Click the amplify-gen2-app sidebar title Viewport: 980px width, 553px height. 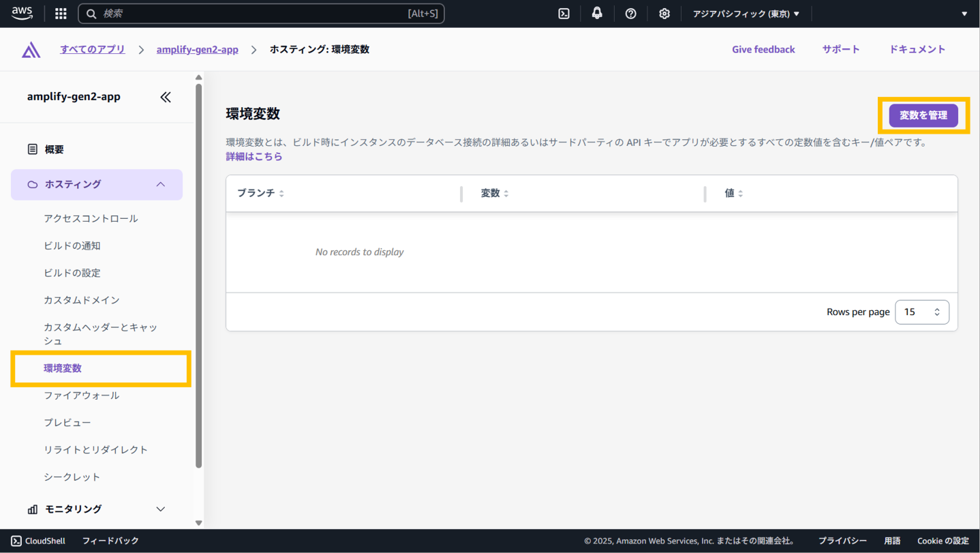click(x=74, y=97)
